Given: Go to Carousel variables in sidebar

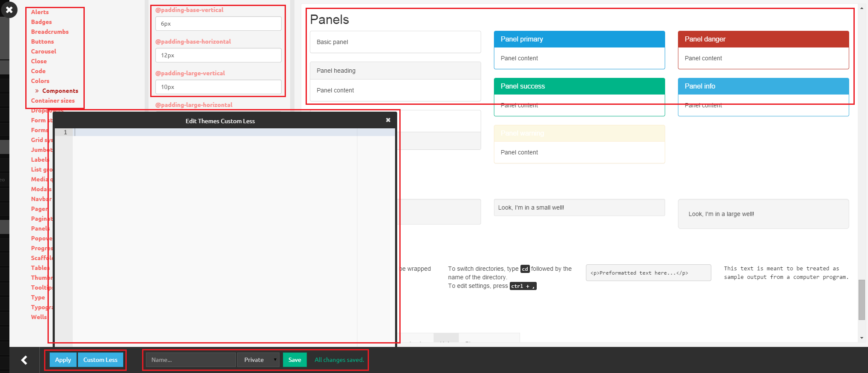Looking at the screenshot, I should click(x=44, y=51).
